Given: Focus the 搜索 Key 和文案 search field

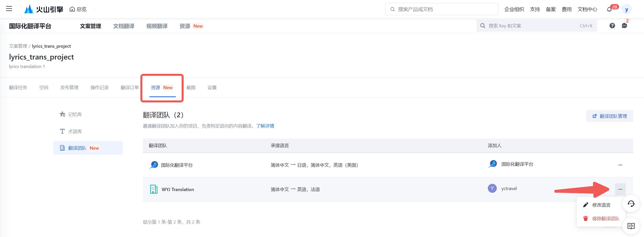Looking at the screenshot, I should pos(531,26).
